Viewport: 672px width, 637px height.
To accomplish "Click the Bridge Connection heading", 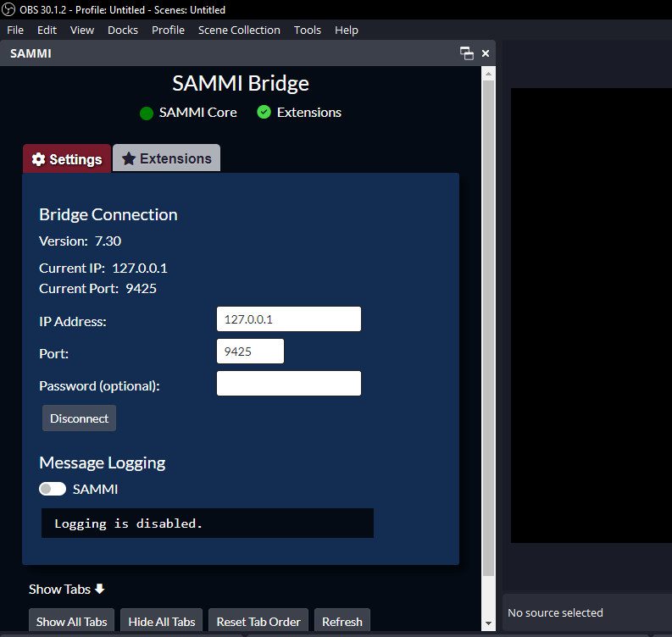I will 108,214.
